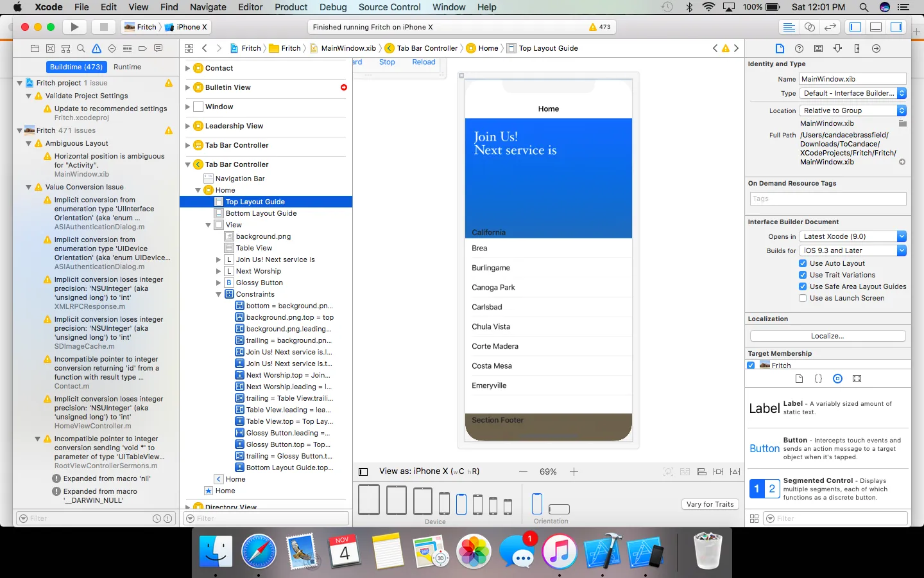Viewport: 924px width, 578px height.
Task: Show the File Template library
Action: point(799,379)
